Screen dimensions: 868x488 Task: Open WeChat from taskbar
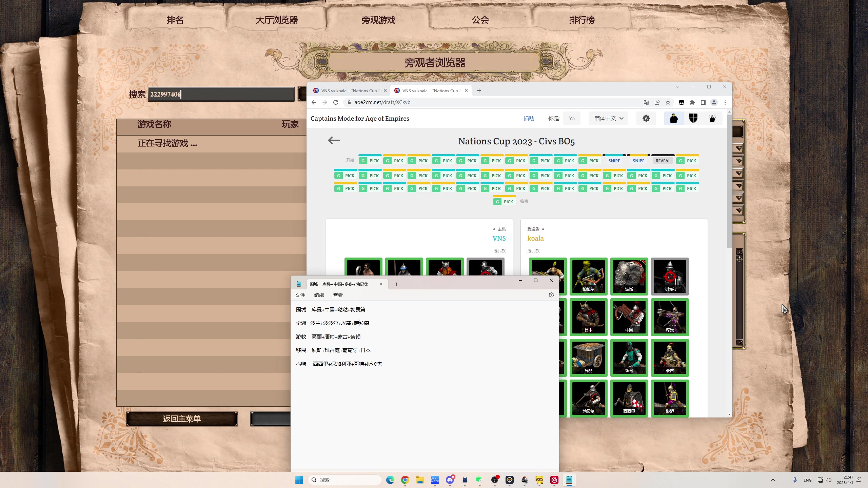479,480
